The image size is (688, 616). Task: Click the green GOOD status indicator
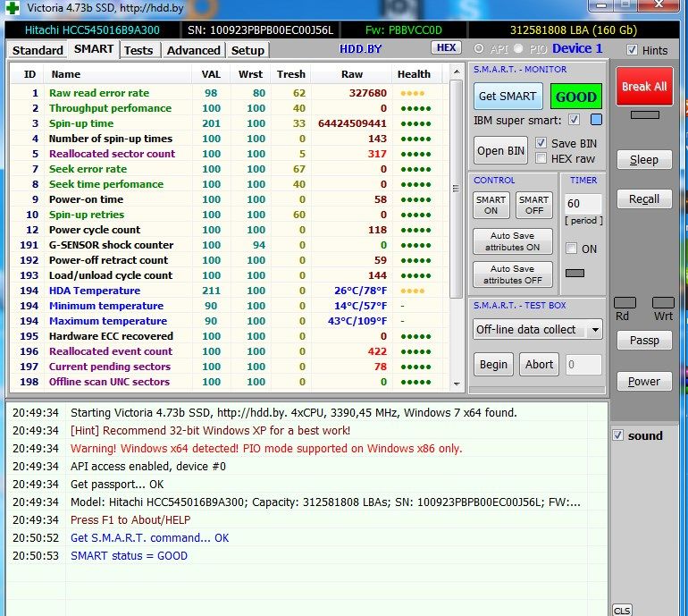coord(576,97)
